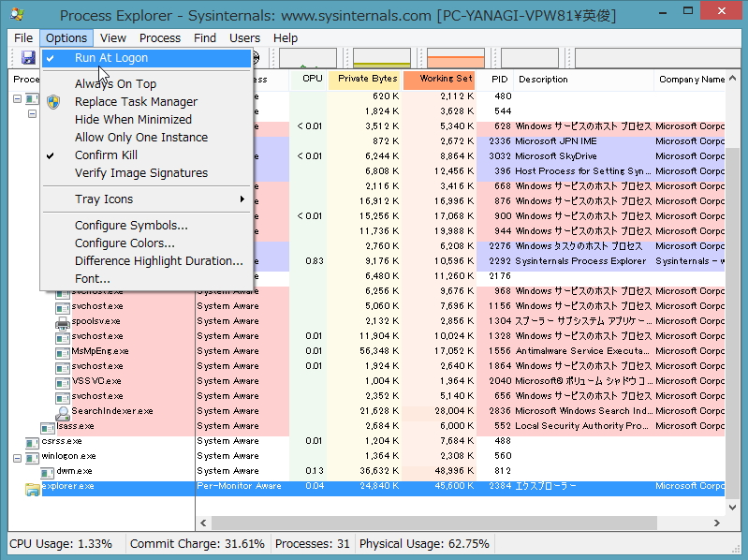This screenshot has width=748, height=560.
Task: Open the Process menu
Action: (160, 37)
